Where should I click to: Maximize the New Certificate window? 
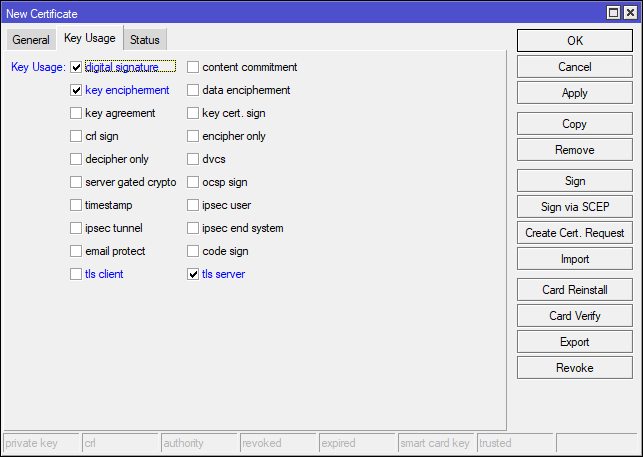click(613, 13)
